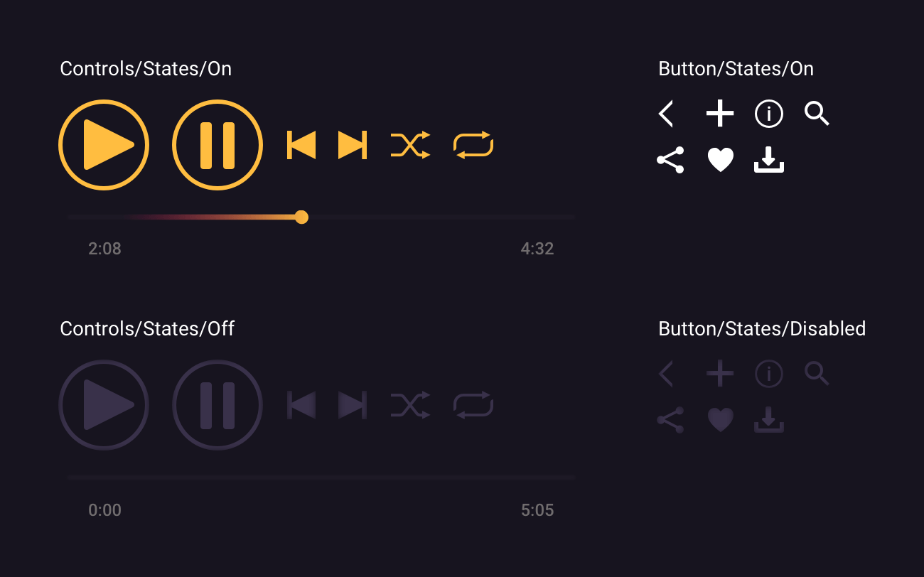Screen dimensions: 924x577
Task: Toggle the white heart favorite icon
Action: (720, 161)
